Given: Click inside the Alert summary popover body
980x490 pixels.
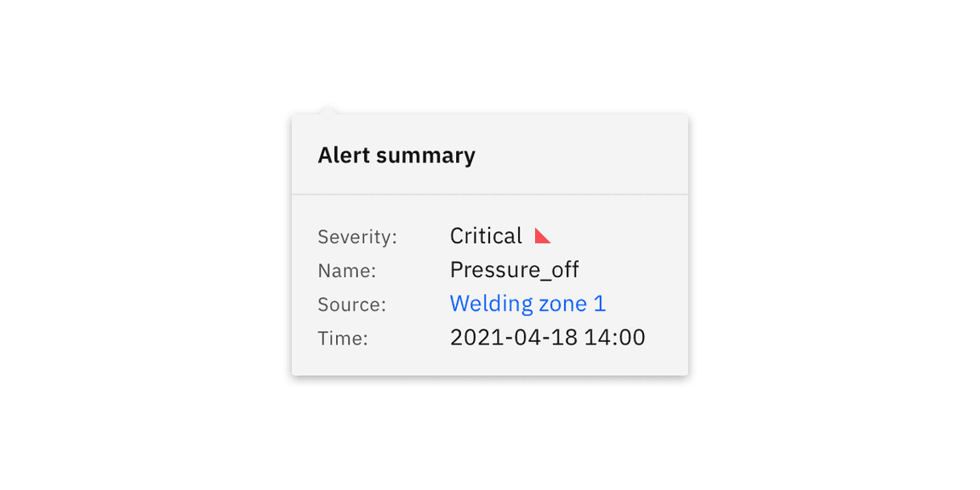Looking at the screenshot, I should 489,285.
